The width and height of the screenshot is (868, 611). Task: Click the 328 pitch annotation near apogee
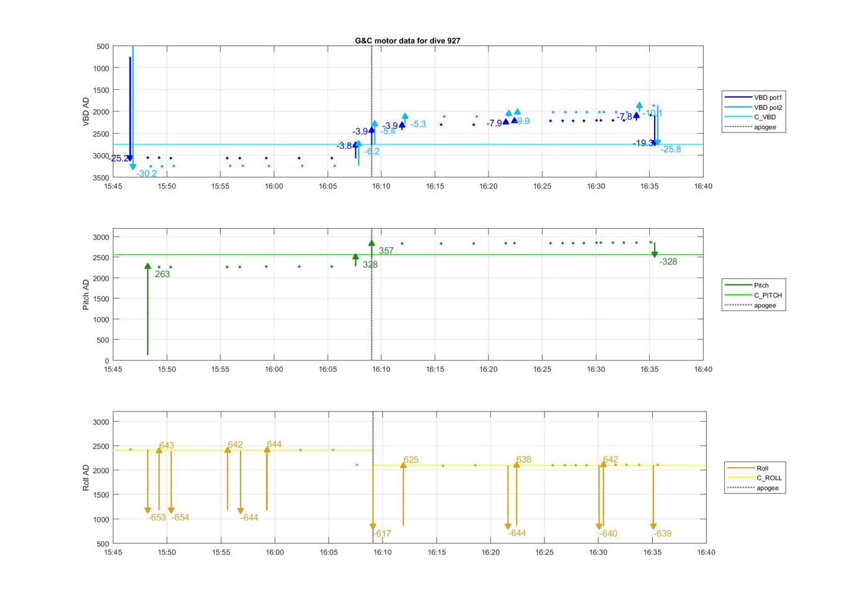click(370, 265)
